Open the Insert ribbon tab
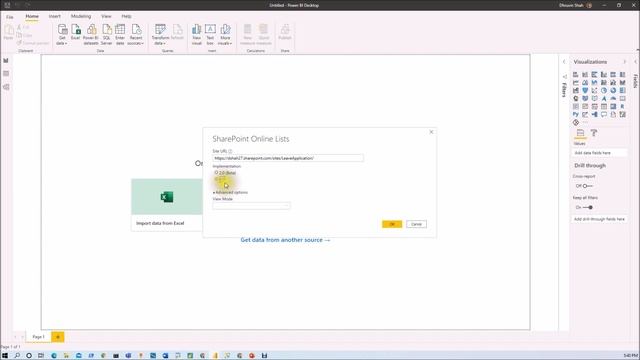This screenshot has width=640, height=360. [x=55, y=16]
